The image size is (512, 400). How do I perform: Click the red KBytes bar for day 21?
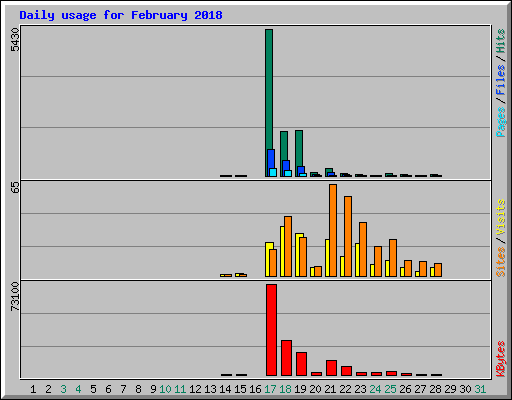[331, 368]
